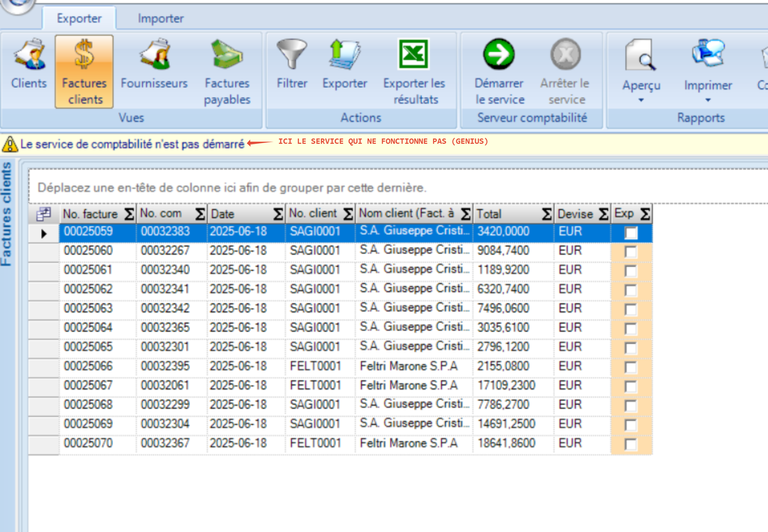Check Exp box for invoice 00025059

click(631, 233)
